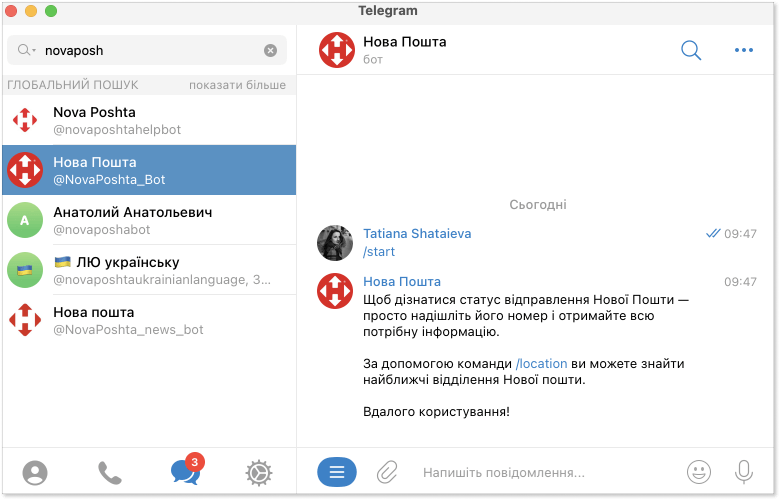
Task: Open the Contacts tab
Action: tap(35, 473)
